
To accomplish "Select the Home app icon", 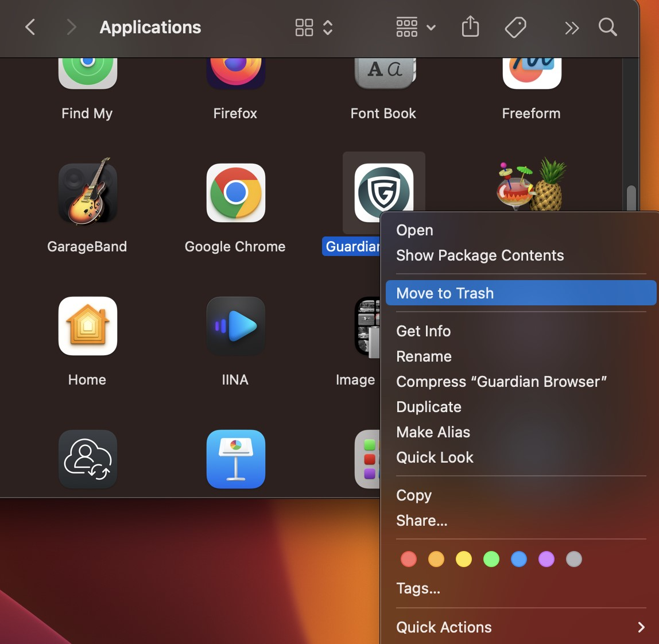I will [87, 326].
